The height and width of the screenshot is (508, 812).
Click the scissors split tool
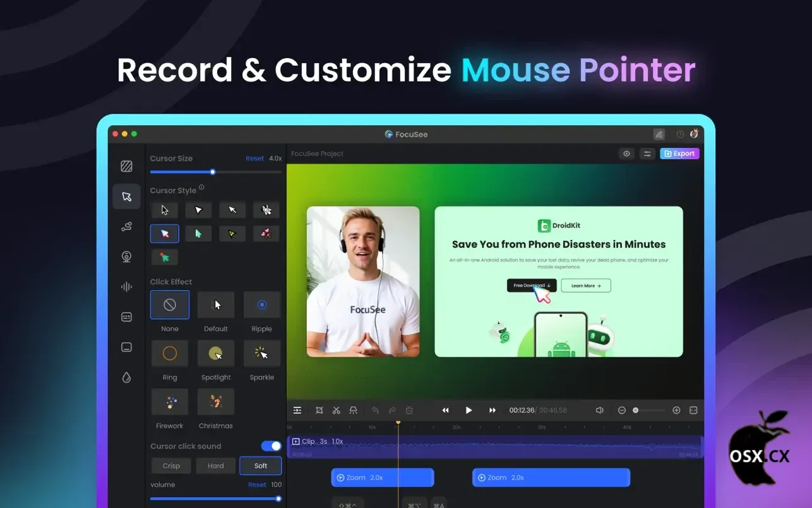coord(337,410)
